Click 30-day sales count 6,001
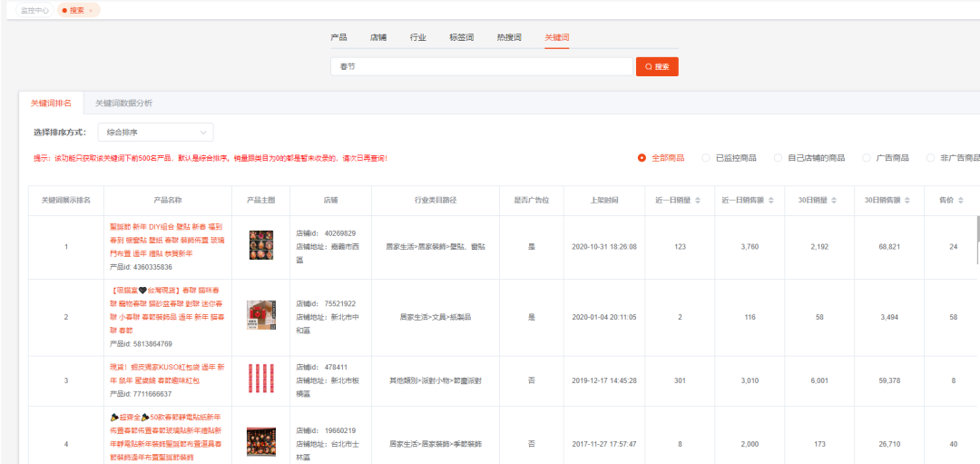 (820, 380)
